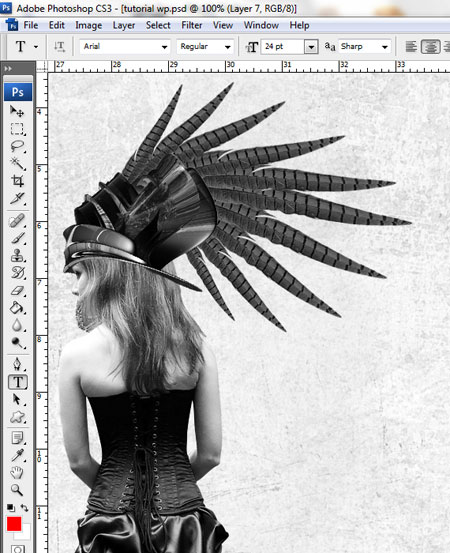
Task: Open the Arial font family dropdown
Action: pyautogui.click(x=125, y=47)
